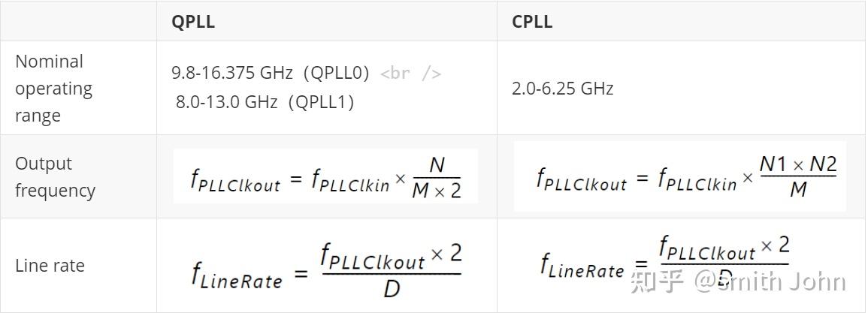
Task: Click the 8.0-13.0 GHz (QPLL1) text
Action: point(265,102)
